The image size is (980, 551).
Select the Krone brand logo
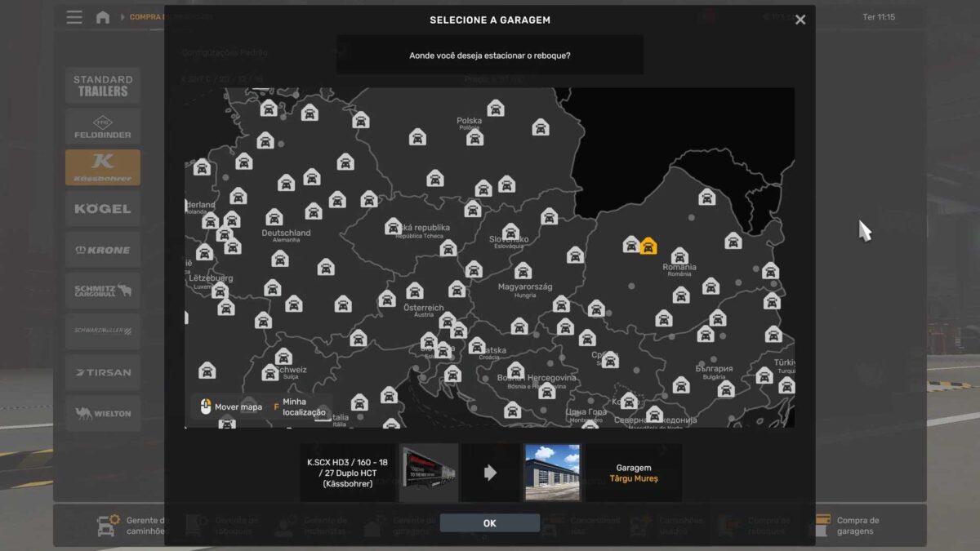point(103,250)
